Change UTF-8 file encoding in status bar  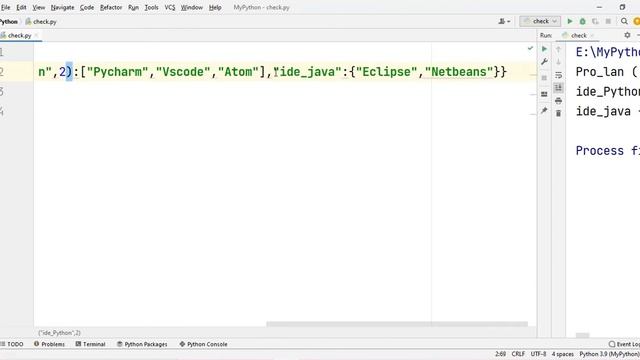point(538,354)
